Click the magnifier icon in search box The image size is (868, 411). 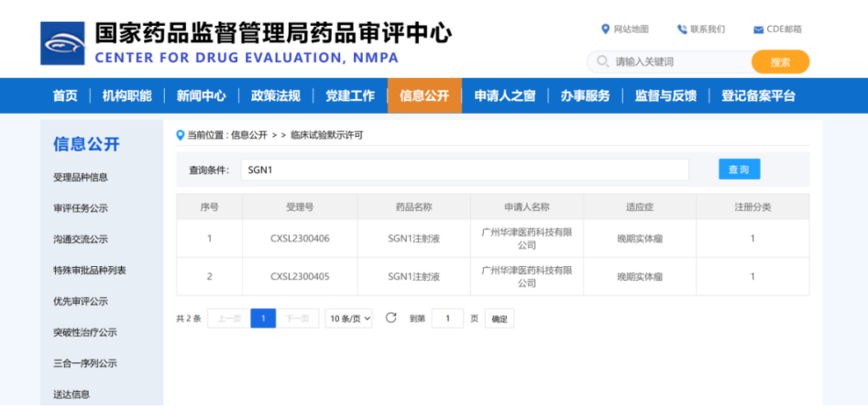point(602,61)
